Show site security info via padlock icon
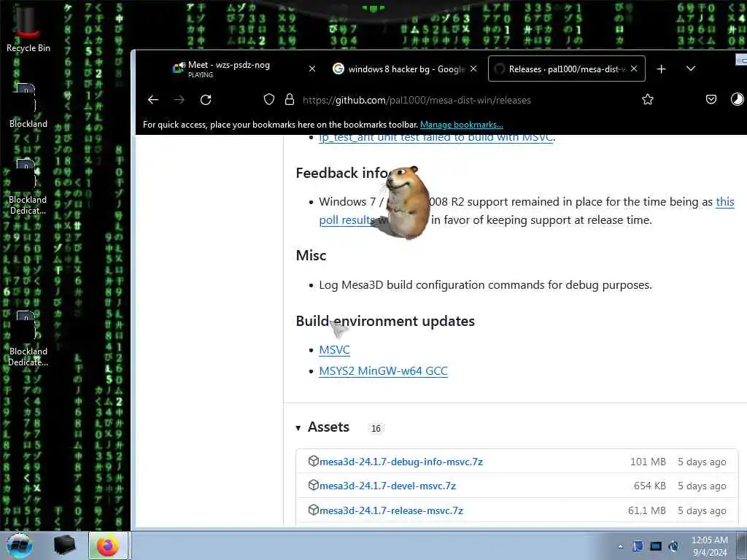 click(x=289, y=99)
